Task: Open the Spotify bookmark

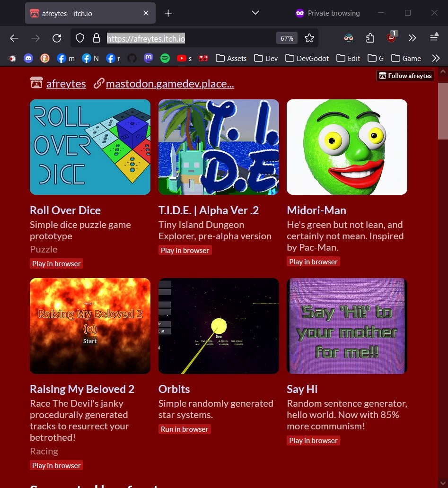Action: pyautogui.click(x=165, y=58)
